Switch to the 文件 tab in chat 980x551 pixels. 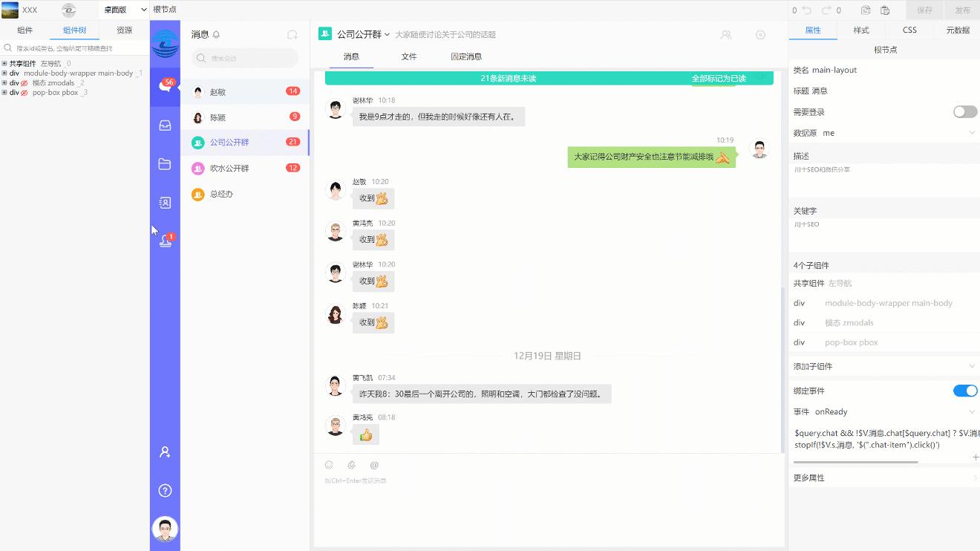(x=409, y=56)
